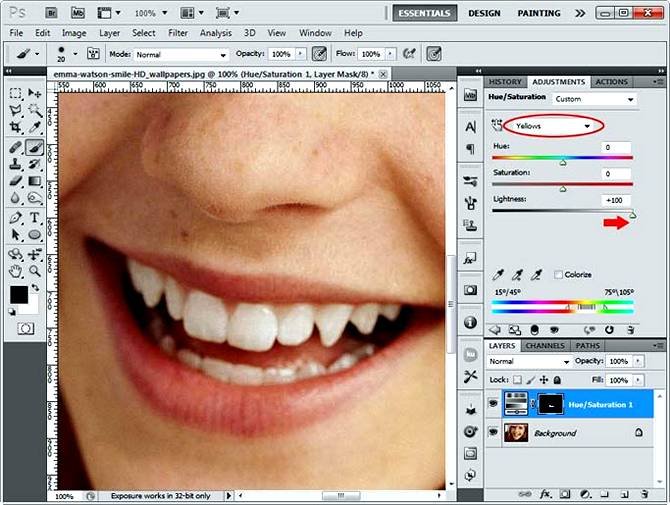Expand the Custom preset dropdown
The height and width of the screenshot is (505, 670).
point(595,99)
